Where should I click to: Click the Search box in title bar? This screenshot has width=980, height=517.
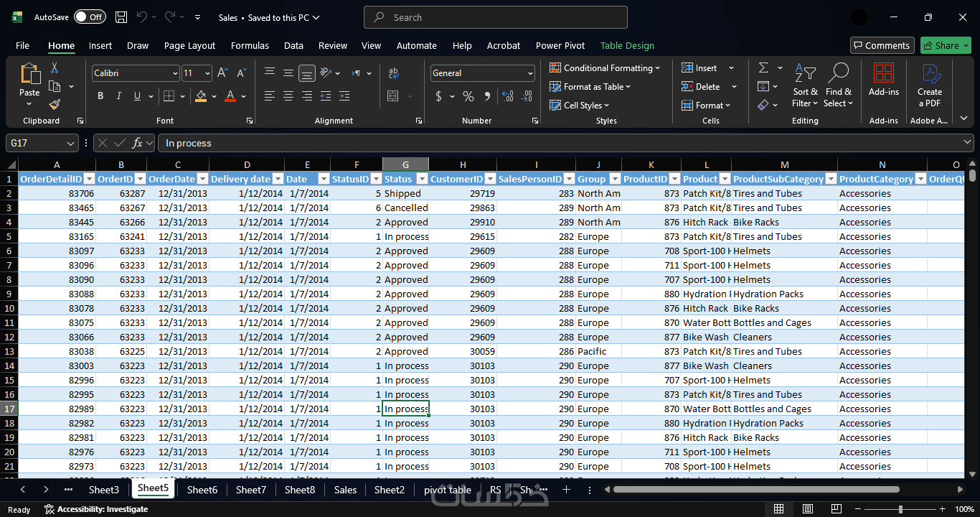pyautogui.click(x=495, y=17)
